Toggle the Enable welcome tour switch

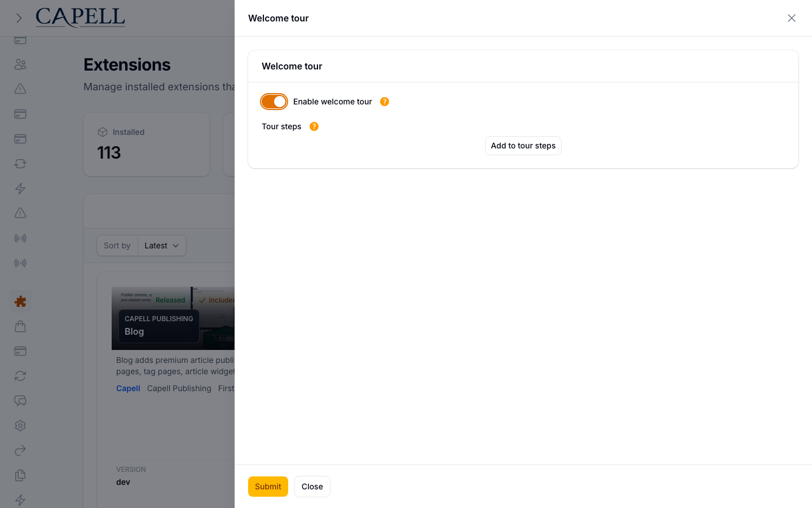click(274, 102)
